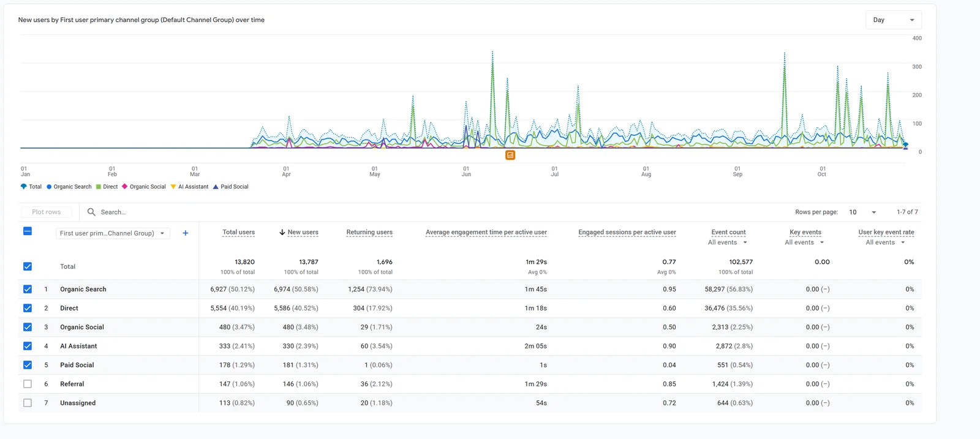Check the Referral row checkbox

pos(28,384)
